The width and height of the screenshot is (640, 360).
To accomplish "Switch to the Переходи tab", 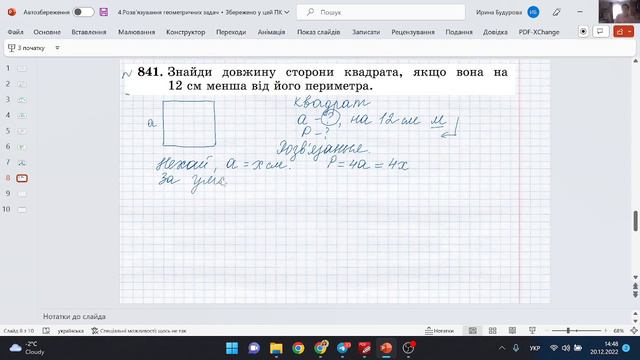I will [x=231, y=32].
